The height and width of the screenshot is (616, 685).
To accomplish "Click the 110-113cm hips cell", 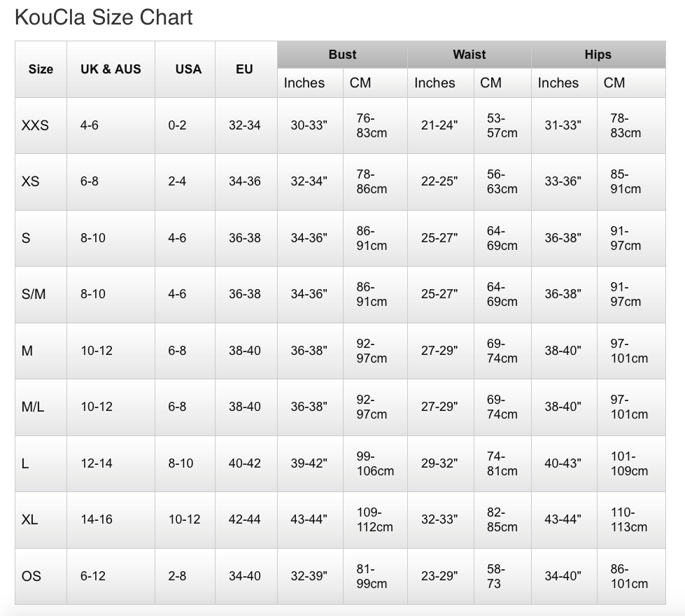I will point(629,519).
